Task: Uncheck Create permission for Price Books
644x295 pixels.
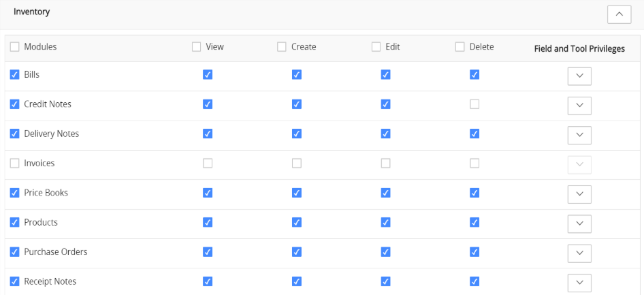Action: pos(297,193)
